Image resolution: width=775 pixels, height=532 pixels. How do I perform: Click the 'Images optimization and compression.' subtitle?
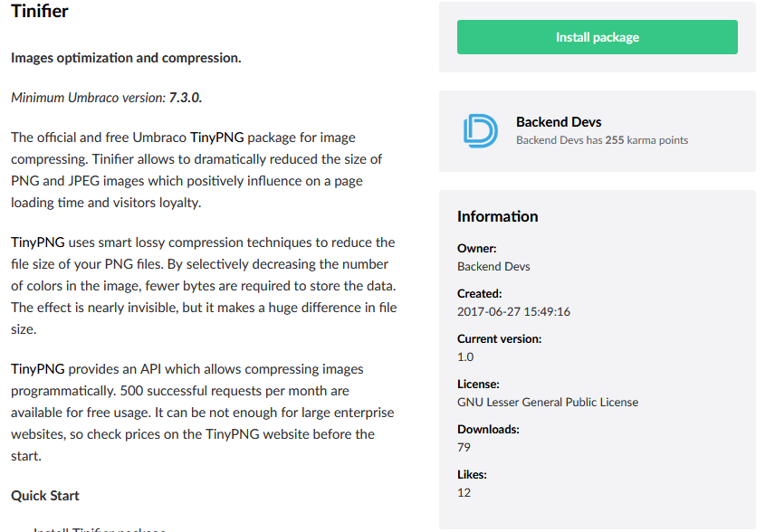coord(126,58)
